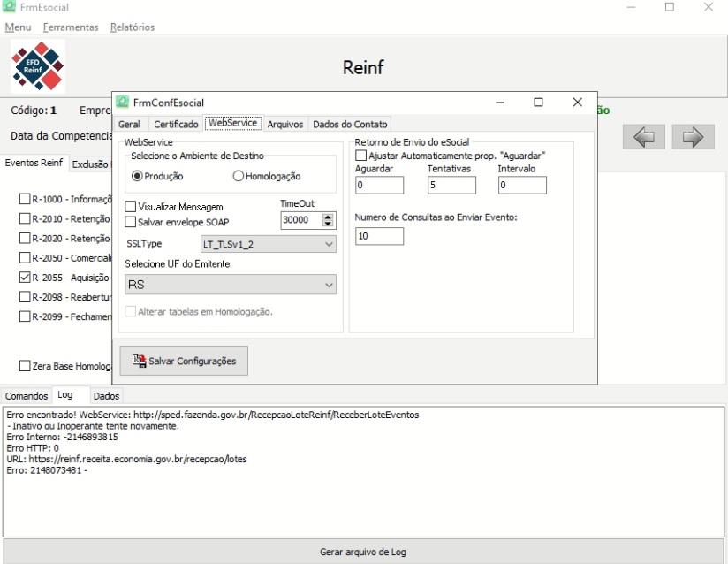Image resolution: width=728 pixels, height=564 pixels.
Task: Check the R-2010 Retenção event checkbox
Action: click(x=25, y=218)
